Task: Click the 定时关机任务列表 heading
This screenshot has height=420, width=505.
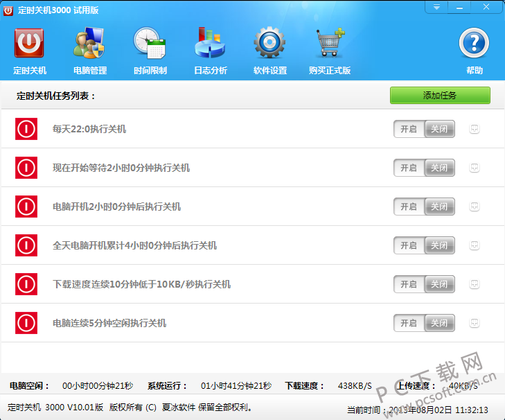Action: point(55,96)
